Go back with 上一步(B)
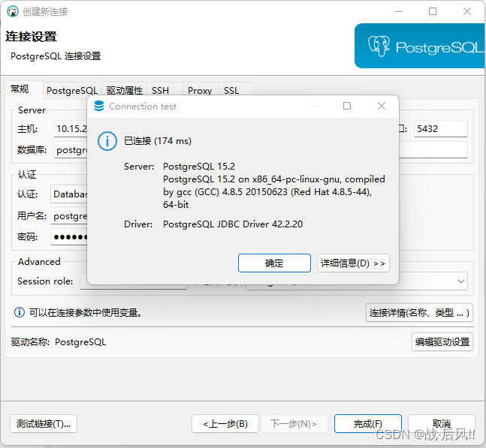The image size is (486, 448). (225, 423)
